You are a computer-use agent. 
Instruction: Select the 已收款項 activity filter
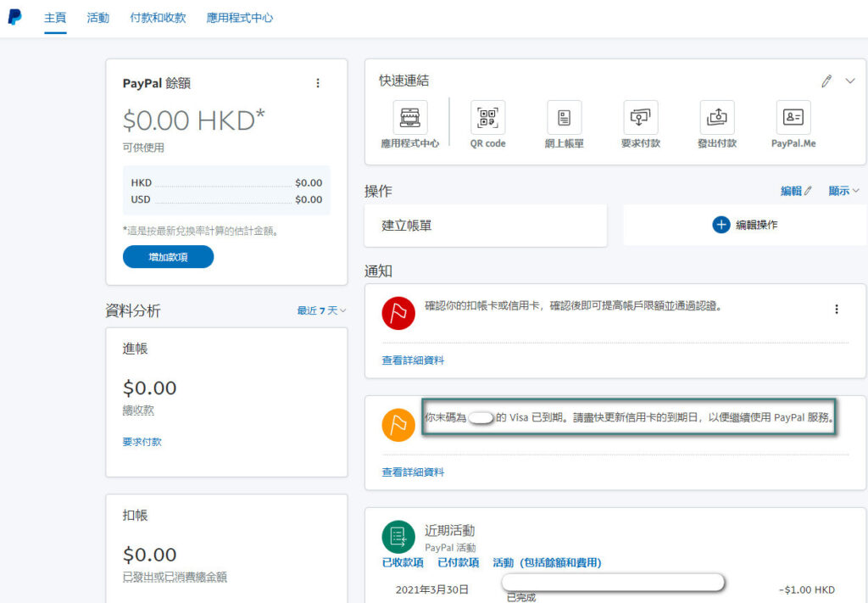(403, 562)
